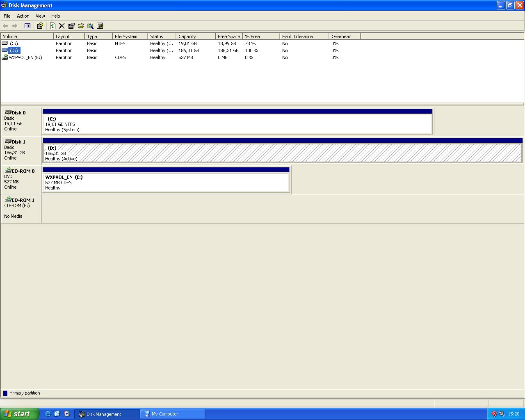Launch Windows Media Player from Quick Launch
The width and height of the screenshot is (525, 420).
[67, 414]
